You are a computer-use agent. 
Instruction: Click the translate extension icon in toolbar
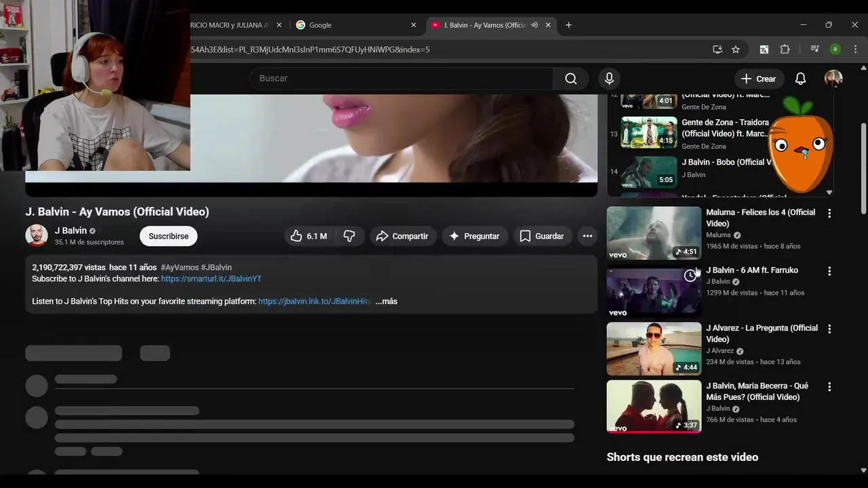pyautogui.click(x=764, y=49)
